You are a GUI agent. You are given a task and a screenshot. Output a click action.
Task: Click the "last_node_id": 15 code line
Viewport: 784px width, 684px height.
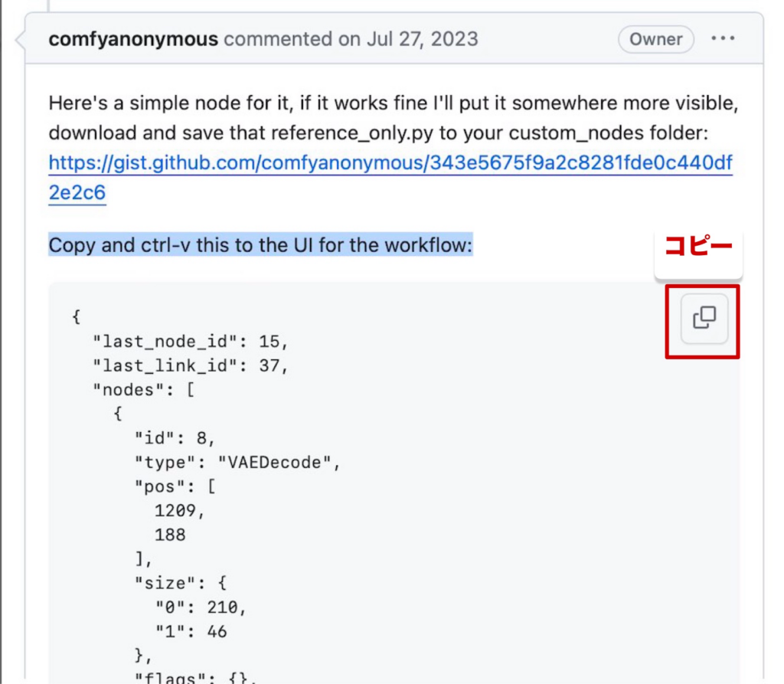191,341
